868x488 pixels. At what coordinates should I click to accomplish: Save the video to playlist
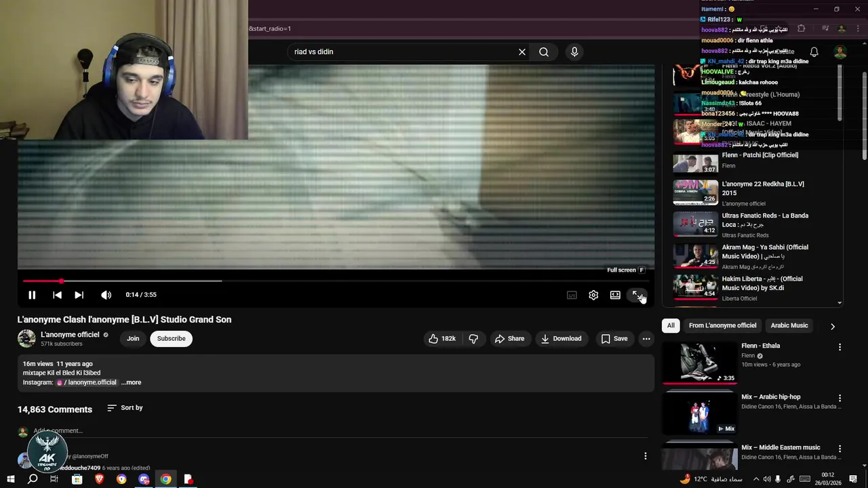614,338
